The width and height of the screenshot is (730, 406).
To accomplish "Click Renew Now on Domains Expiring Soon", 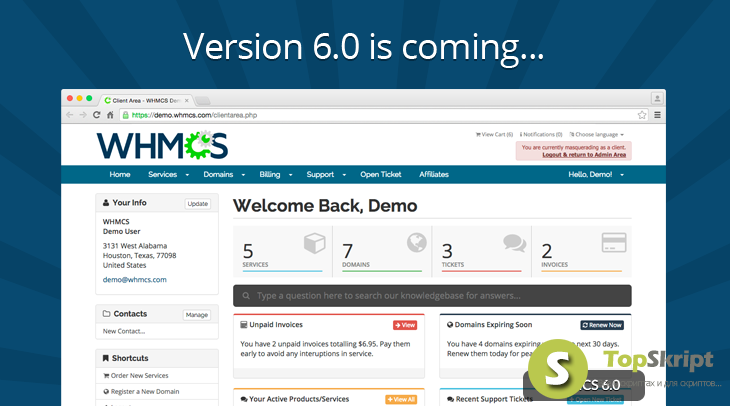I will pos(602,325).
